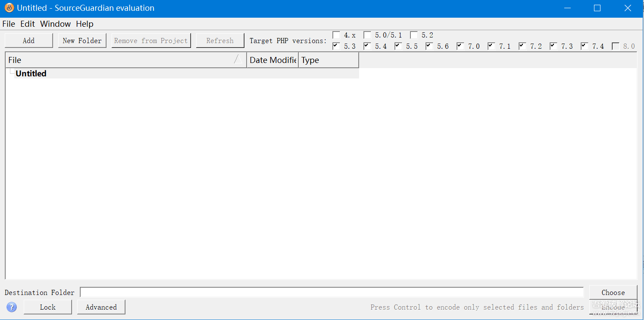The height and width of the screenshot is (320, 644).
Task: Click the Remove from Project button
Action: (151, 41)
